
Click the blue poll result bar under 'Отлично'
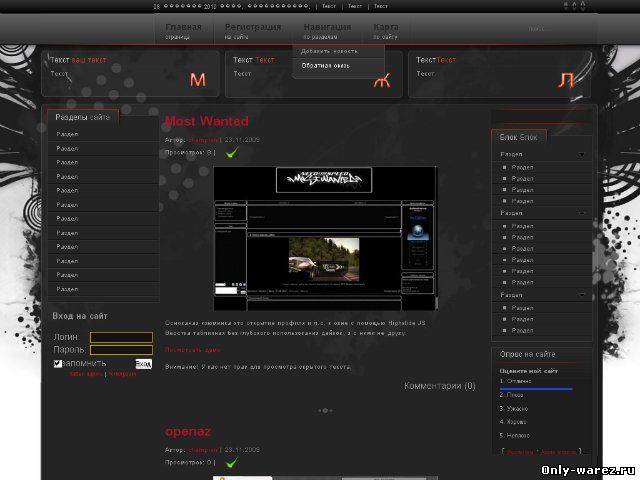pyautogui.click(x=535, y=388)
